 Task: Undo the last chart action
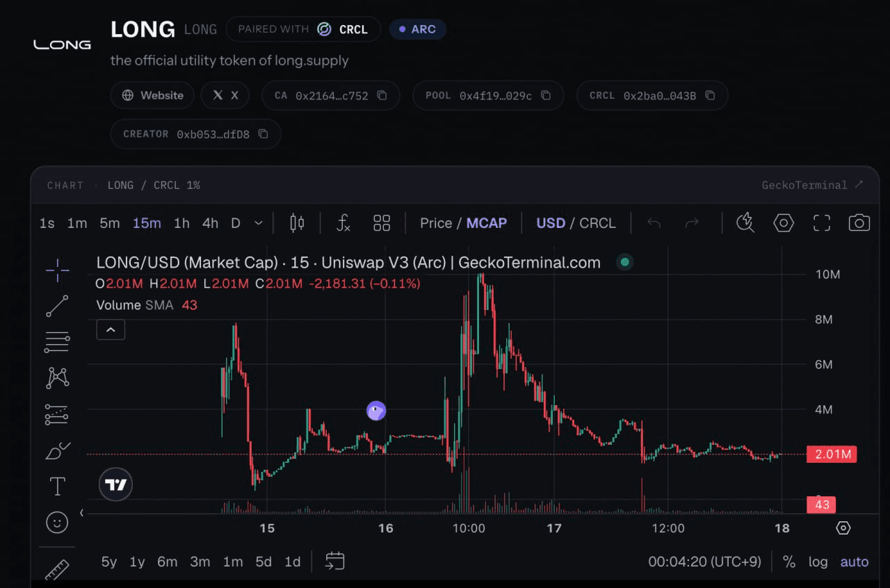click(654, 223)
